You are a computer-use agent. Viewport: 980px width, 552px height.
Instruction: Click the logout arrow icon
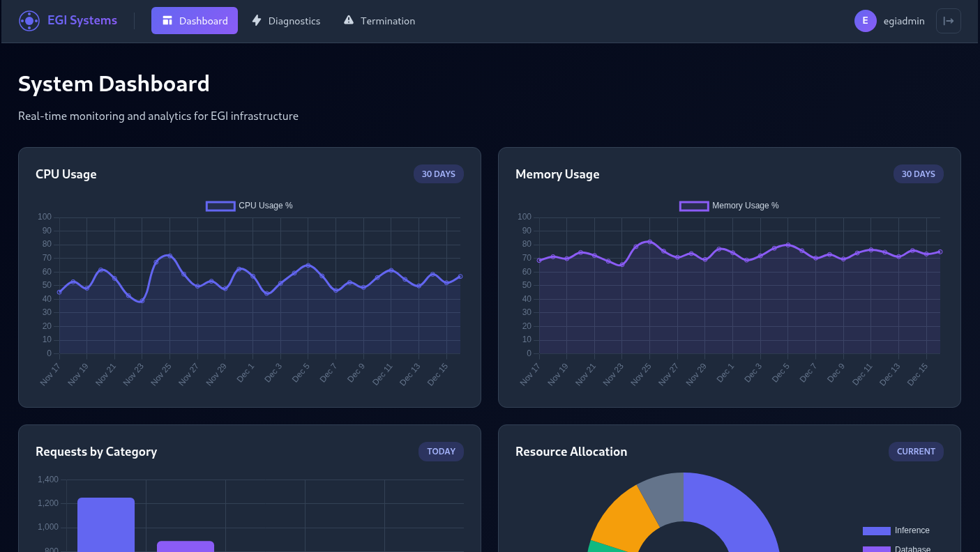tap(948, 21)
